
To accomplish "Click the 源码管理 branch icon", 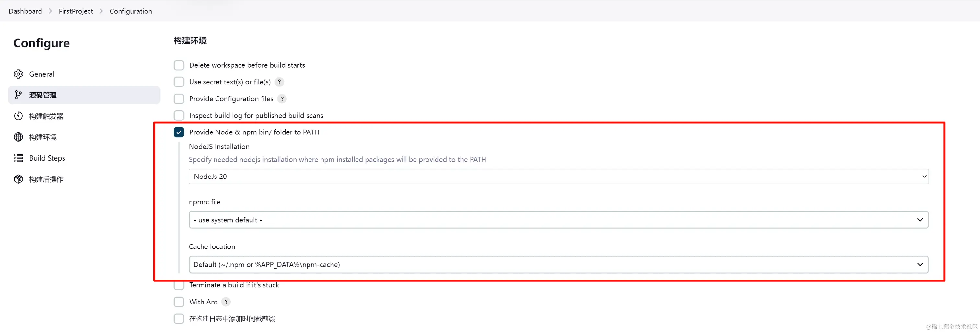I will (x=18, y=95).
